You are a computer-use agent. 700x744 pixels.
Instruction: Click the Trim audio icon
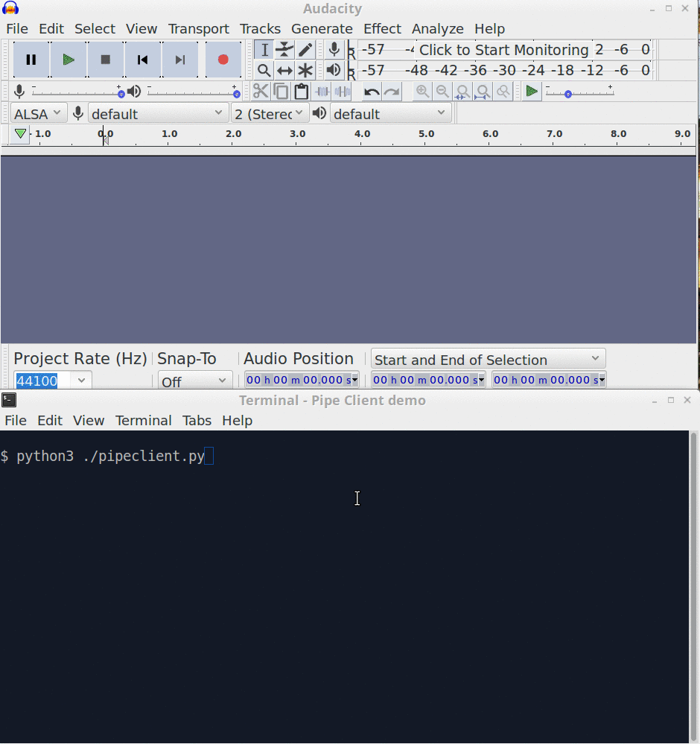coord(322,91)
